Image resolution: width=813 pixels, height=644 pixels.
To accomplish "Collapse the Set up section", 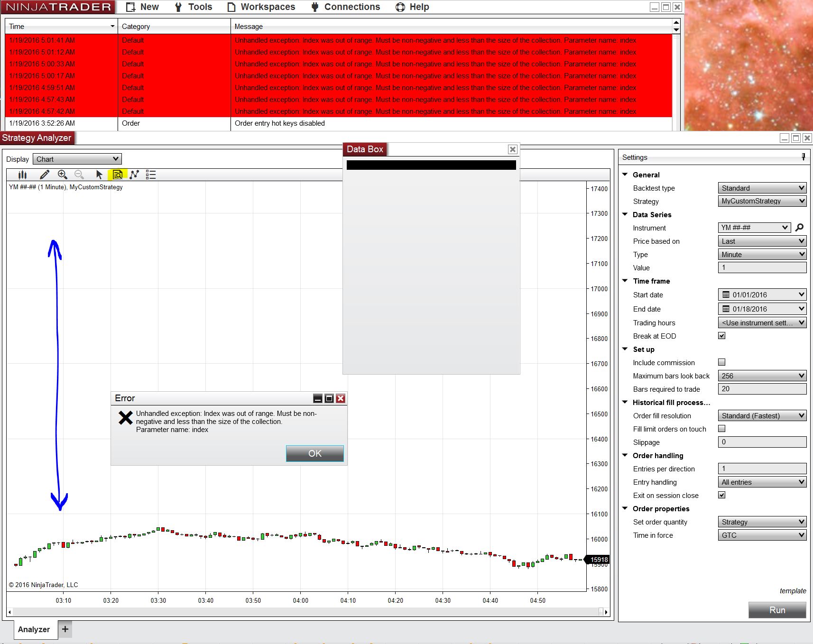I will click(x=625, y=349).
